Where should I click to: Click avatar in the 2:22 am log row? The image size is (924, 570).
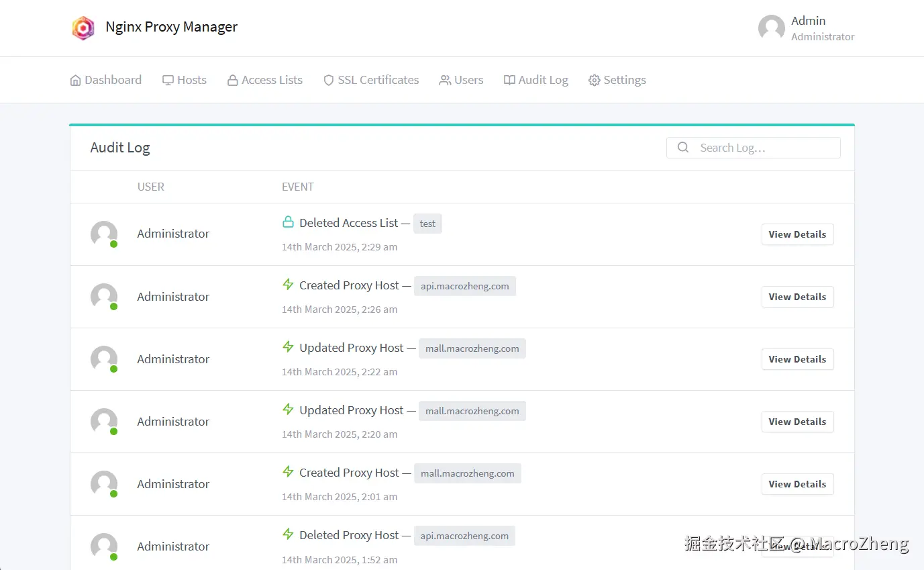point(104,359)
